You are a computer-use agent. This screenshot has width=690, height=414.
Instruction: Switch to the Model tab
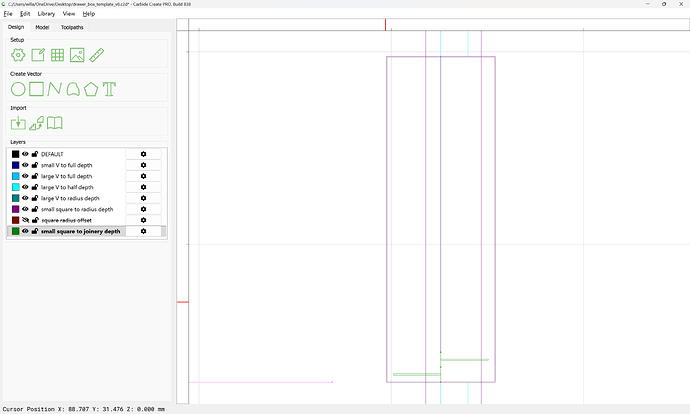pos(42,27)
